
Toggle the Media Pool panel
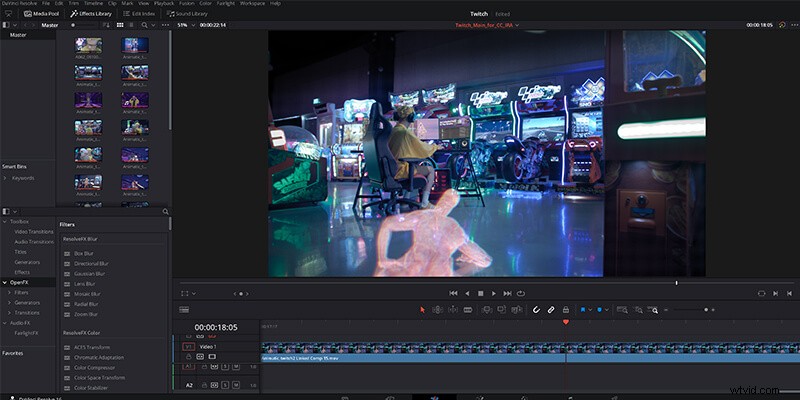(42, 14)
